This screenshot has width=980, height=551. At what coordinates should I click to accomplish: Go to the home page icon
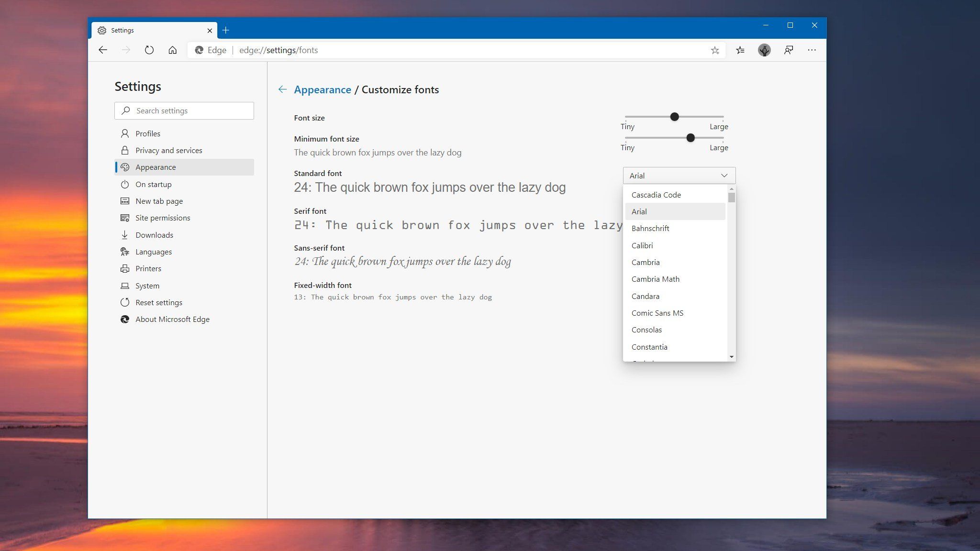pyautogui.click(x=173, y=50)
